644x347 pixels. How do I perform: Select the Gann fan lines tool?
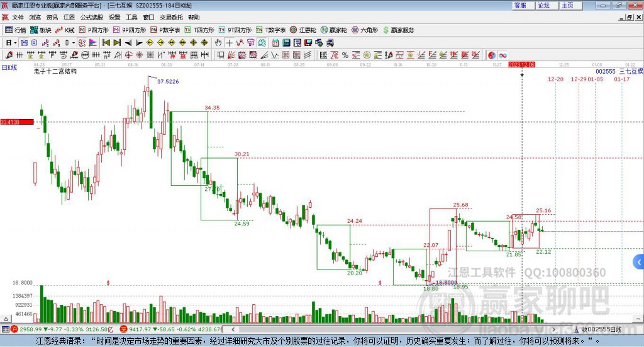pos(231,55)
